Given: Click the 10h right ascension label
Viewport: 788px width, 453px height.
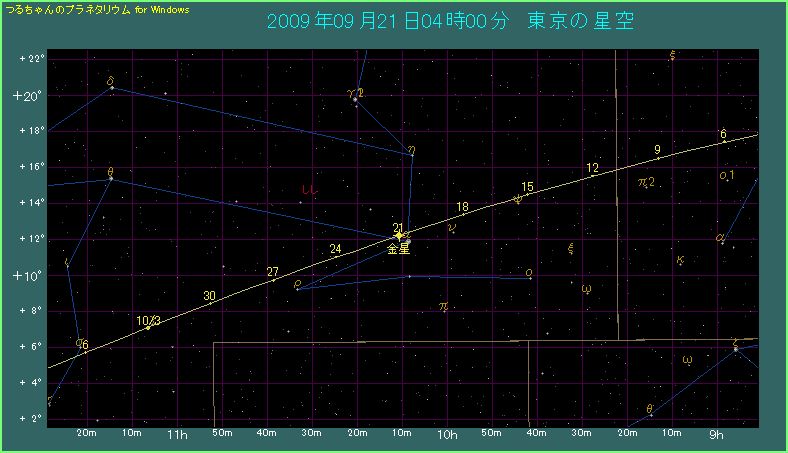Looking at the screenshot, I should click(446, 435).
